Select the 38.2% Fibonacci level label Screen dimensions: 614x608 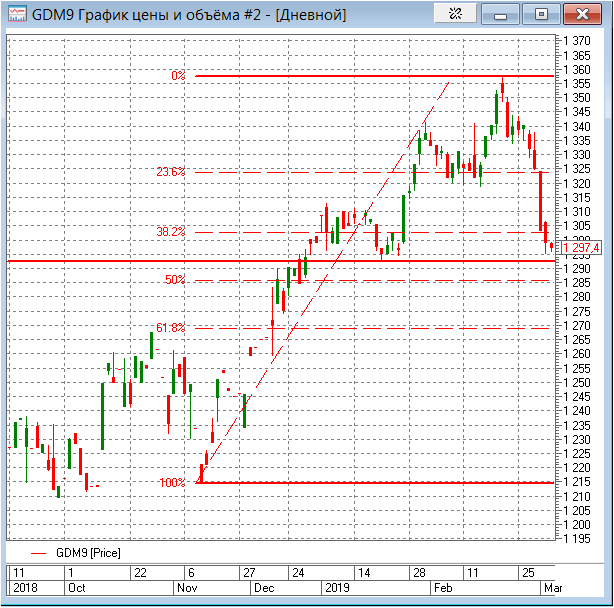coord(171,232)
